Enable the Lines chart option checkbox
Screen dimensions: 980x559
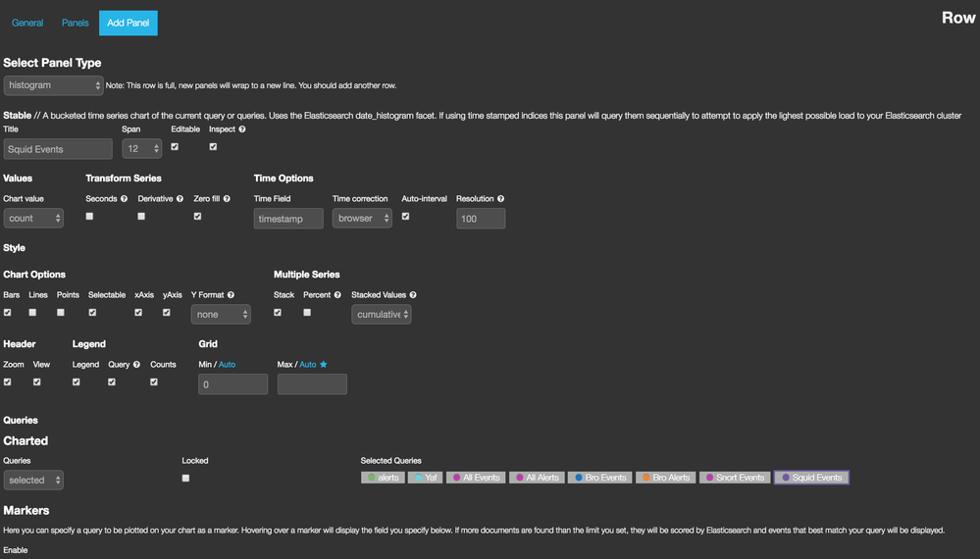pyautogui.click(x=32, y=313)
